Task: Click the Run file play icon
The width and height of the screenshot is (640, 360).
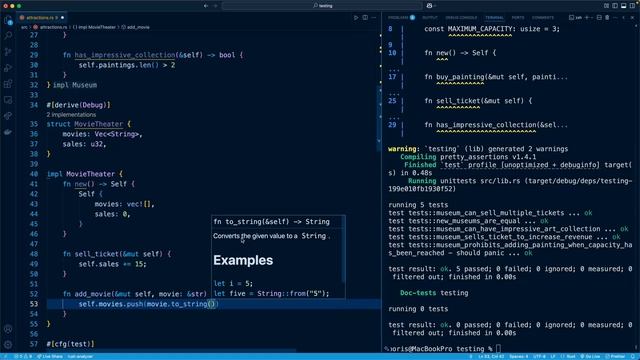Action: coord(356,18)
